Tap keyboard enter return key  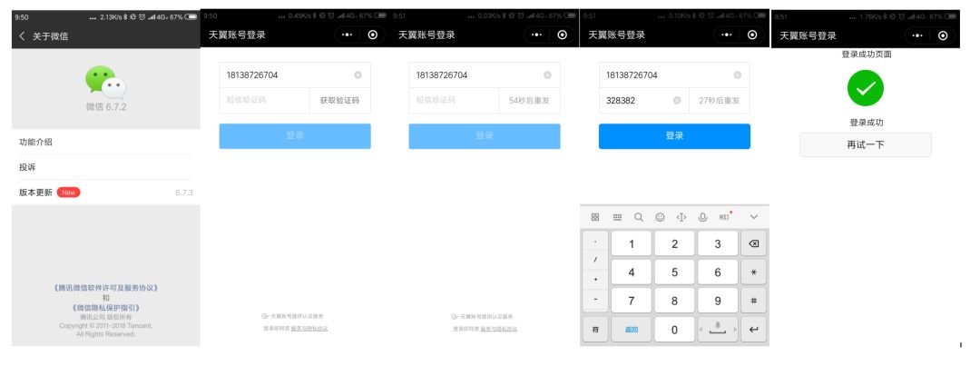point(754,330)
